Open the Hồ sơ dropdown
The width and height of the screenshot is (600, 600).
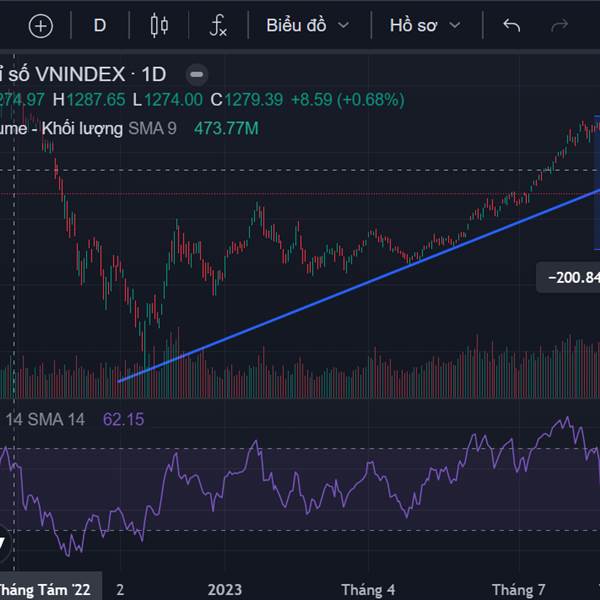click(425, 26)
